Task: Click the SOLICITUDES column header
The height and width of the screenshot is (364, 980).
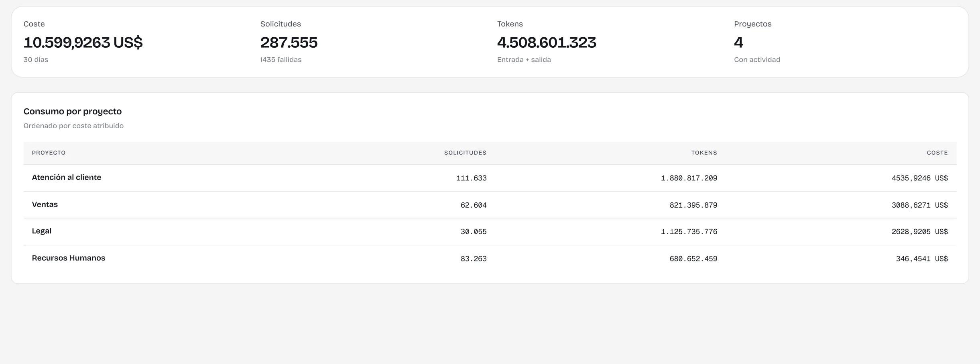Action: pyautogui.click(x=465, y=153)
